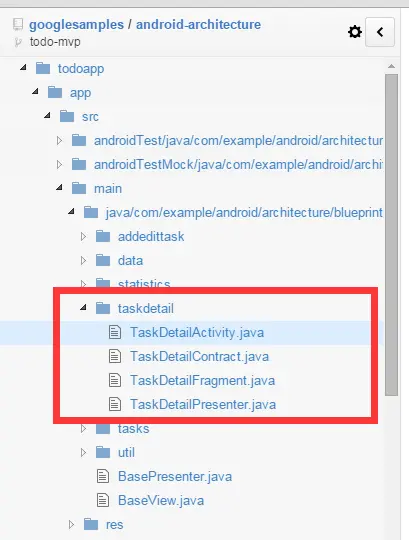Expand the util folder arrow

pos(83,453)
